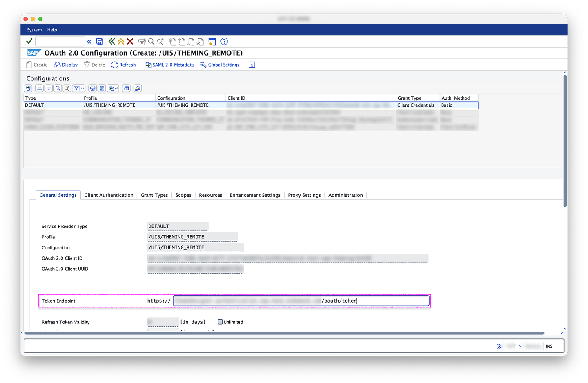This screenshot has height=383, width=588.
Task: Open Details icon in Configurations toolbar
Action: point(28,88)
